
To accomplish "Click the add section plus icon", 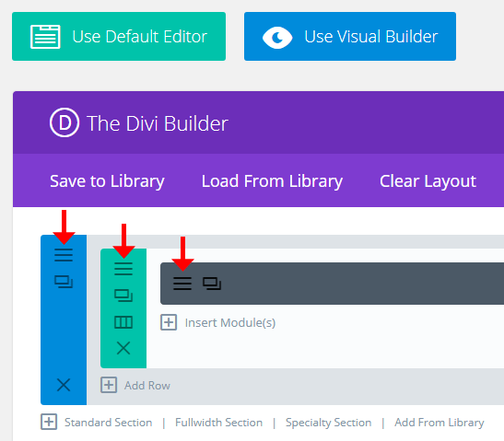I will pos(49,422).
